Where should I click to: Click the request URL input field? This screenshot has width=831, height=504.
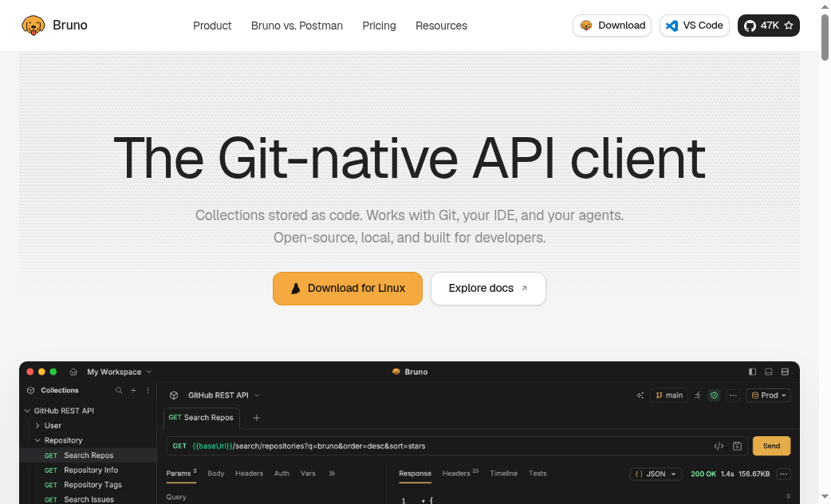pos(457,447)
